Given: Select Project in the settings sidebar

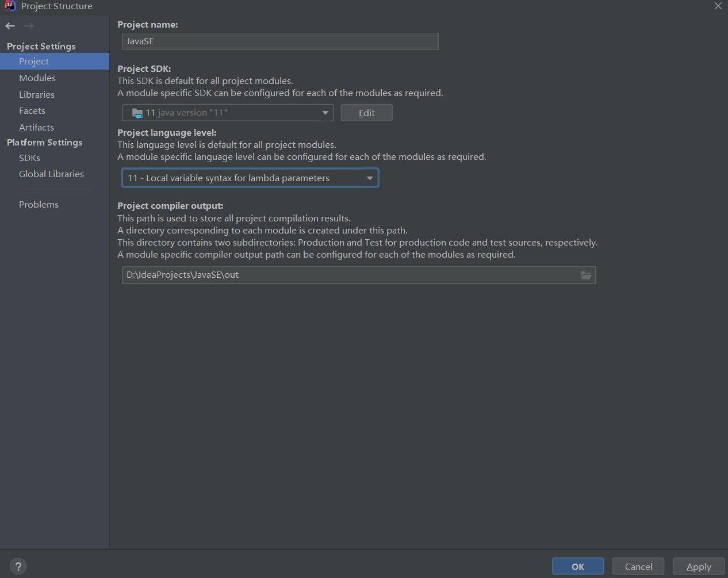Looking at the screenshot, I should coord(34,62).
